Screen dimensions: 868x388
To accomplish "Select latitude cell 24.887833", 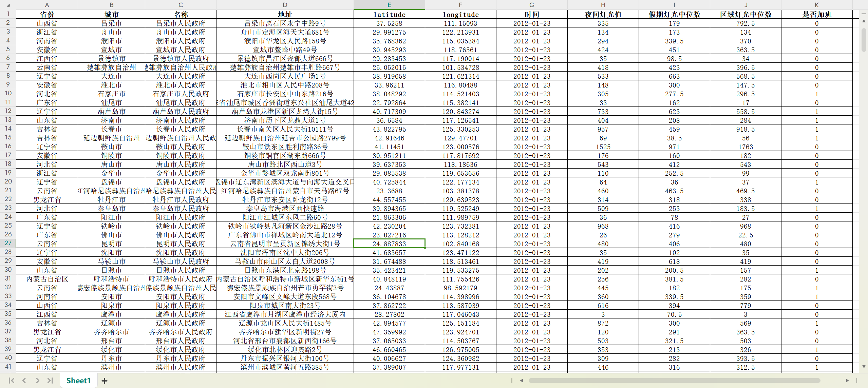I will click(x=389, y=244).
